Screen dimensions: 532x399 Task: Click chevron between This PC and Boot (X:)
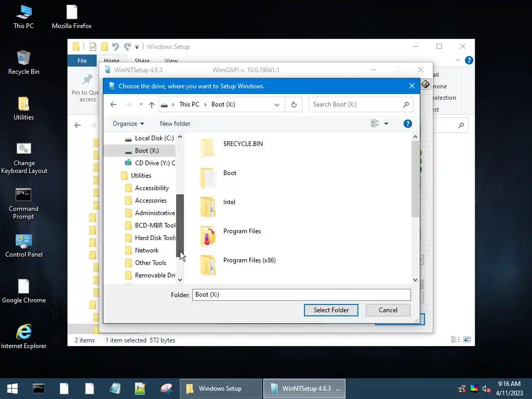tap(205, 104)
